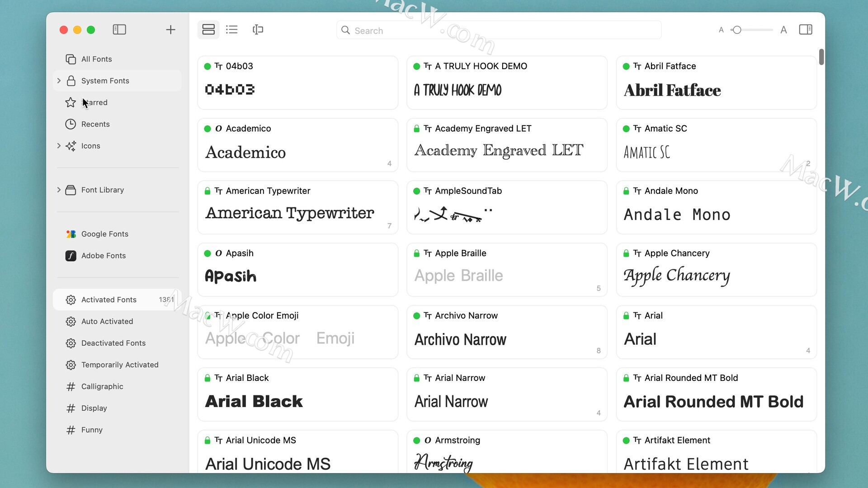
Task: Toggle activation dot for Amatic SC
Action: [x=626, y=129]
